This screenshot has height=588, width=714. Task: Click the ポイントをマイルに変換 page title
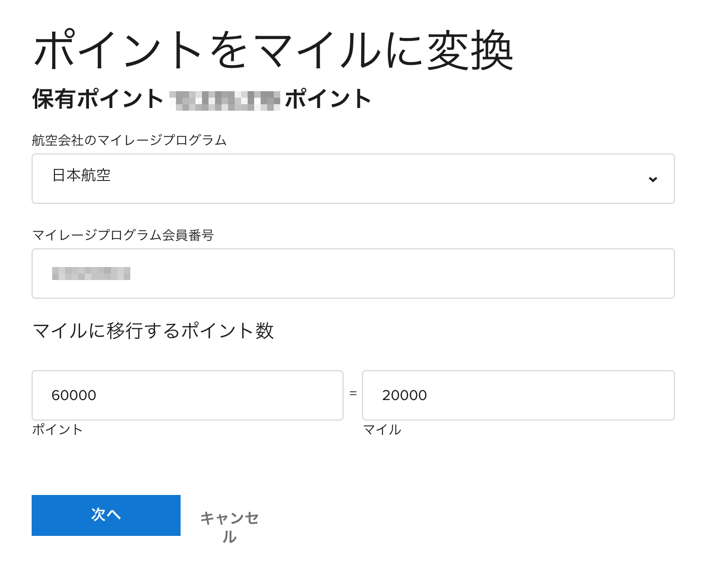[x=273, y=50]
